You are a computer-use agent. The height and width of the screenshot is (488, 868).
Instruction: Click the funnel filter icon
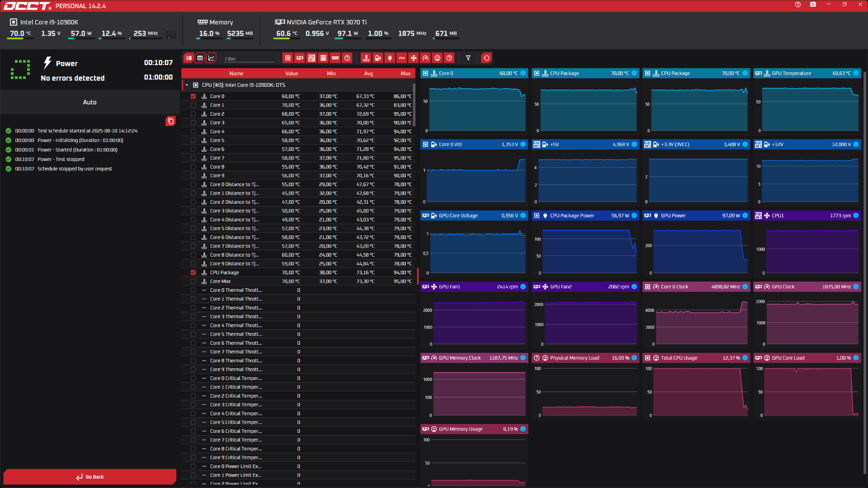pyautogui.click(x=468, y=58)
